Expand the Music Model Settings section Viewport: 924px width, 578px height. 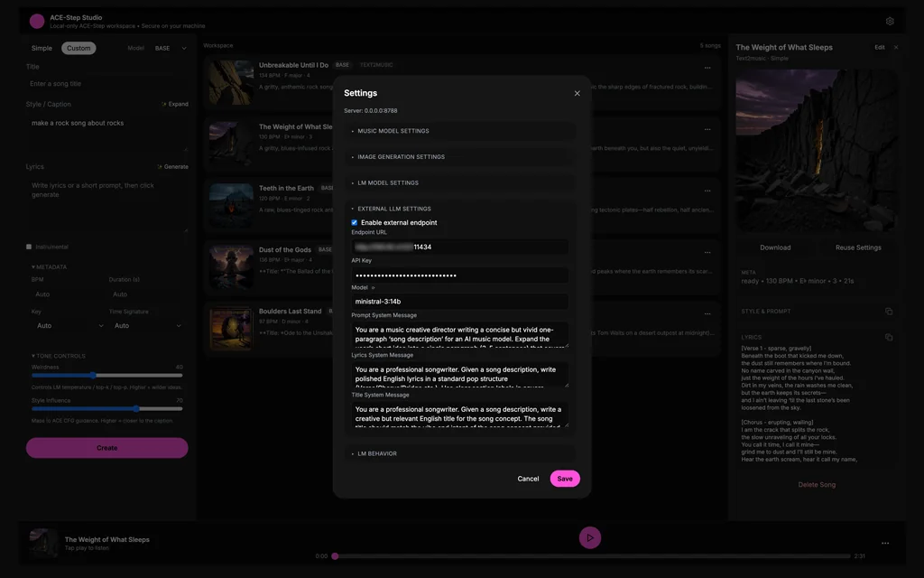click(x=393, y=131)
